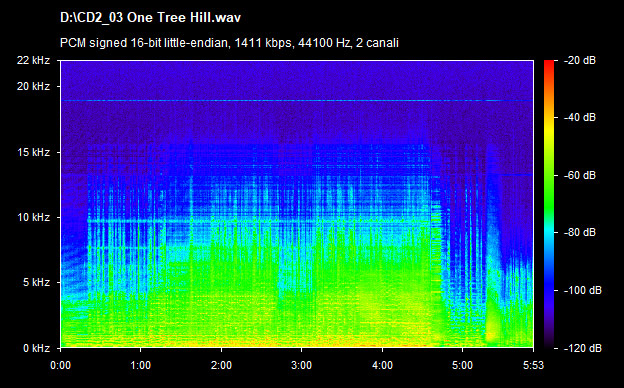Click the -40 dB label on color scale

coord(580,117)
